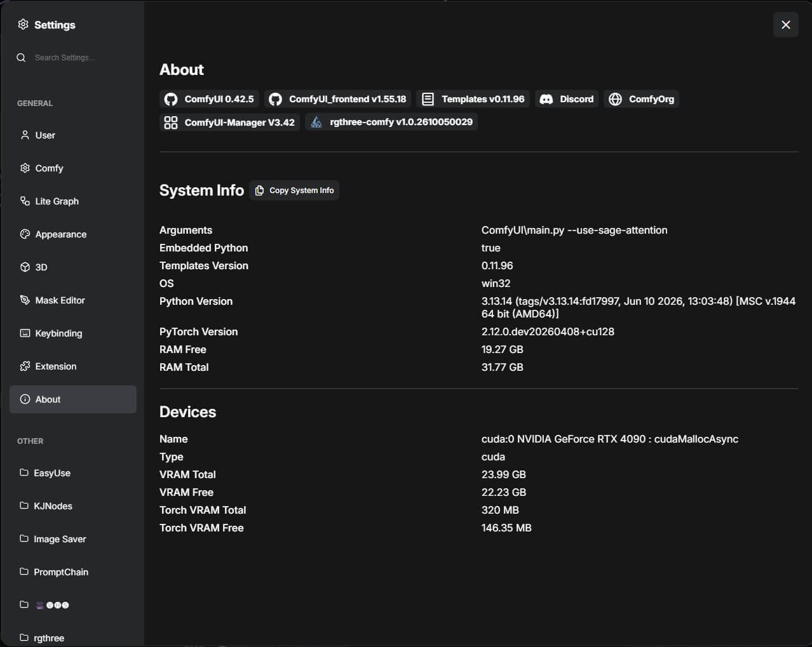Click the globe icon beside ComfyOrg
Image resolution: width=812 pixels, height=647 pixels.
pos(615,99)
